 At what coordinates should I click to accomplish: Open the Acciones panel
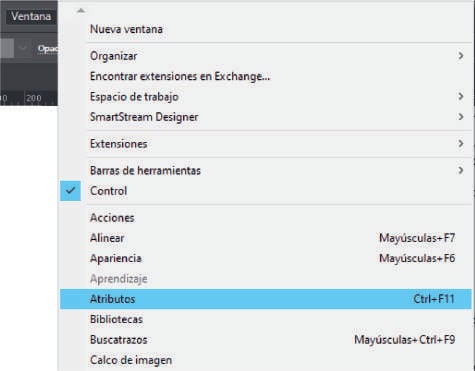click(x=112, y=218)
